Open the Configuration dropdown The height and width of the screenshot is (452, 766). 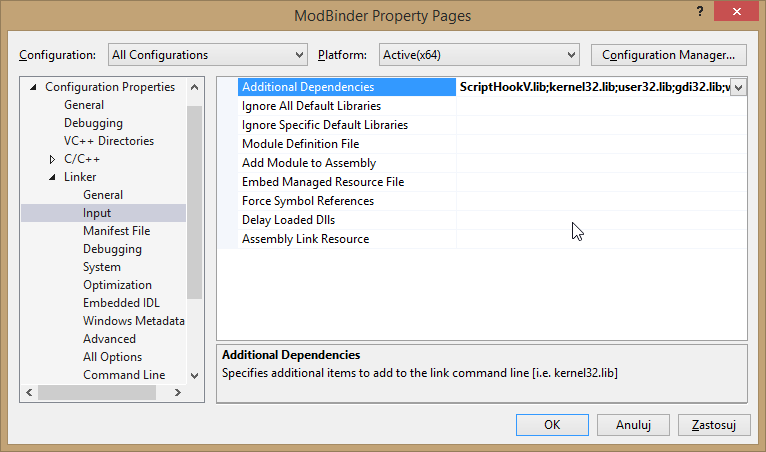[207, 54]
